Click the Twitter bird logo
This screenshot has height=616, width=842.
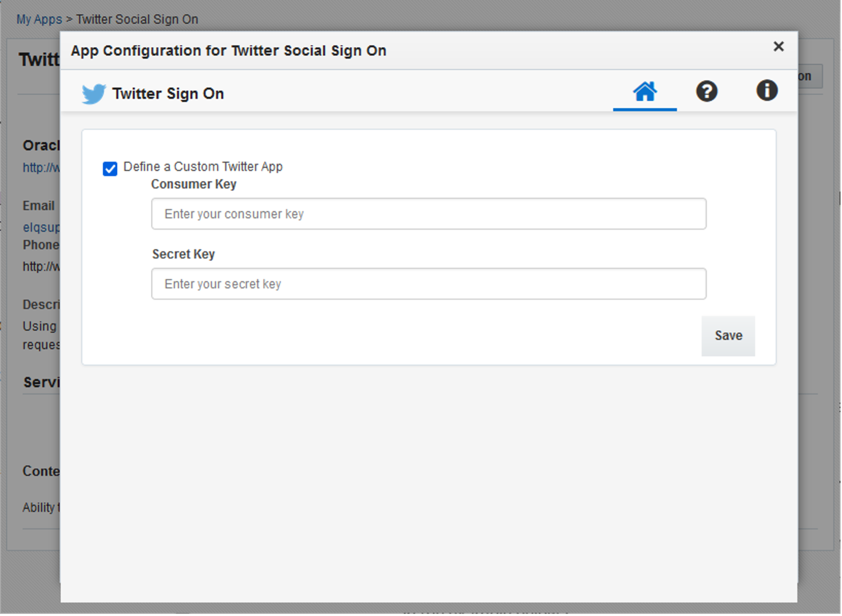point(94,94)
